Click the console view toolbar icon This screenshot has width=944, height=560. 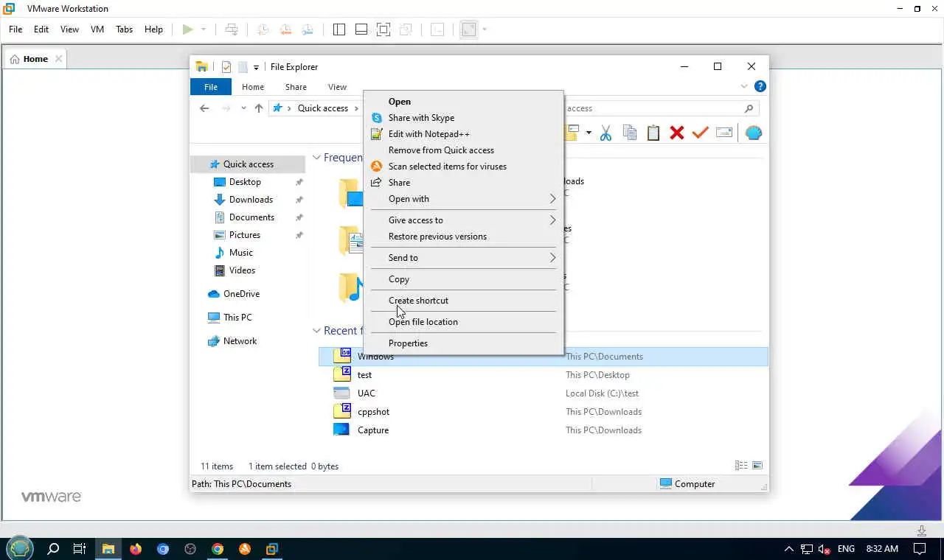[x=437, y=29]
